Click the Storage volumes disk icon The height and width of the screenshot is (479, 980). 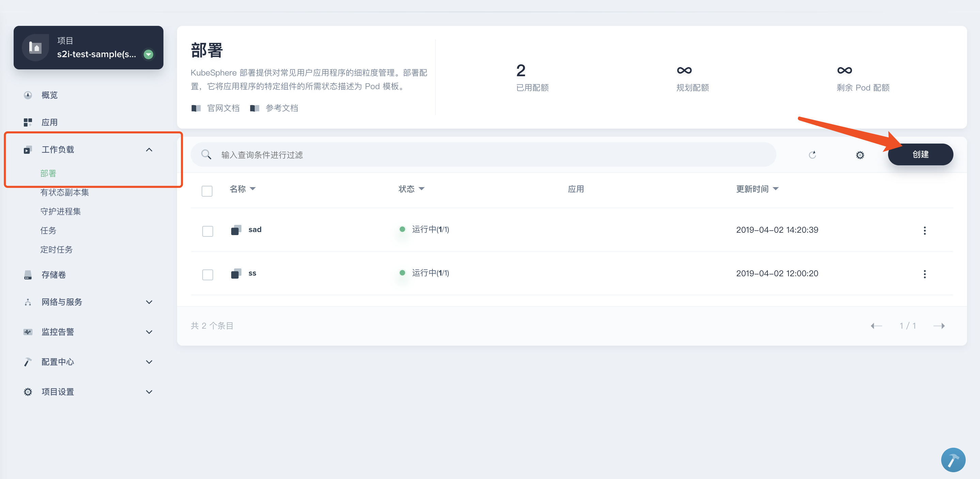click(x=28, y=275)
